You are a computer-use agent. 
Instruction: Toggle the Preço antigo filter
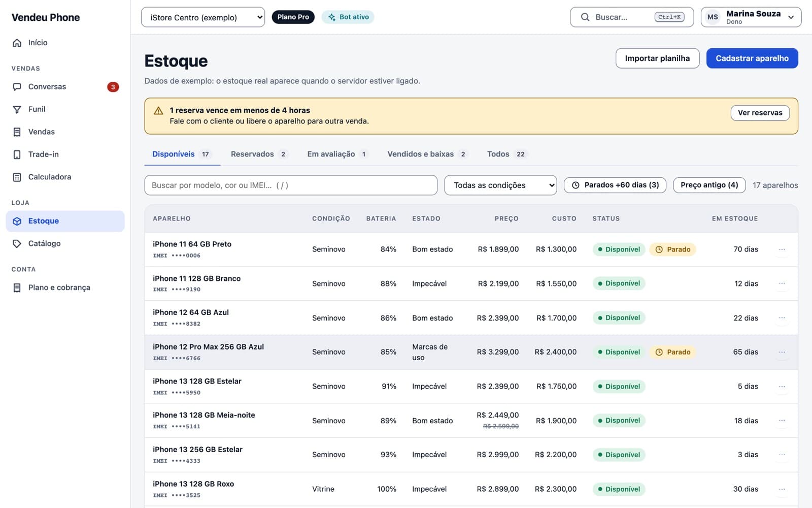point(709,185)
